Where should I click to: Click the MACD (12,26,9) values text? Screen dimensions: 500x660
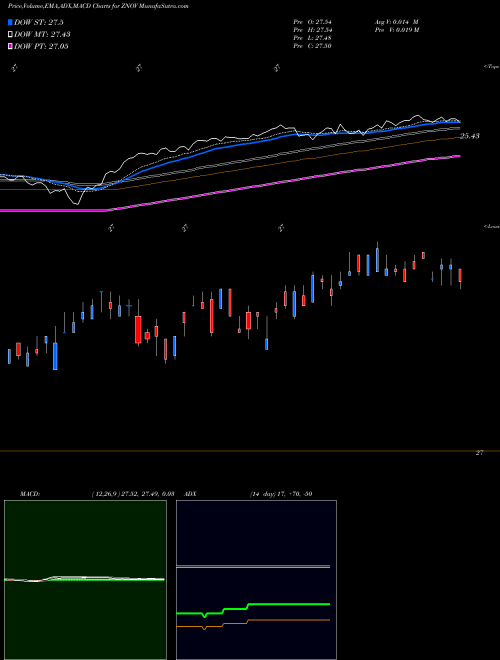point(133,494)
